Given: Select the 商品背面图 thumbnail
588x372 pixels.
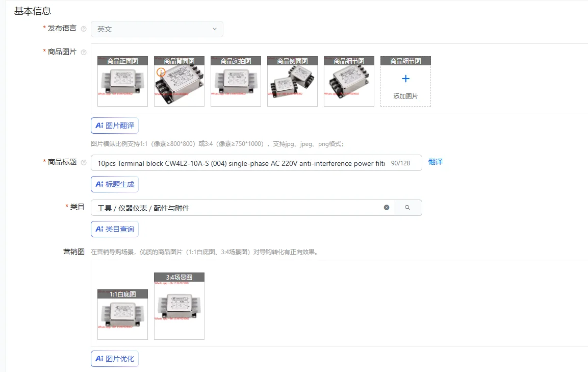Looking at the screenshot, I should (179, 81).
